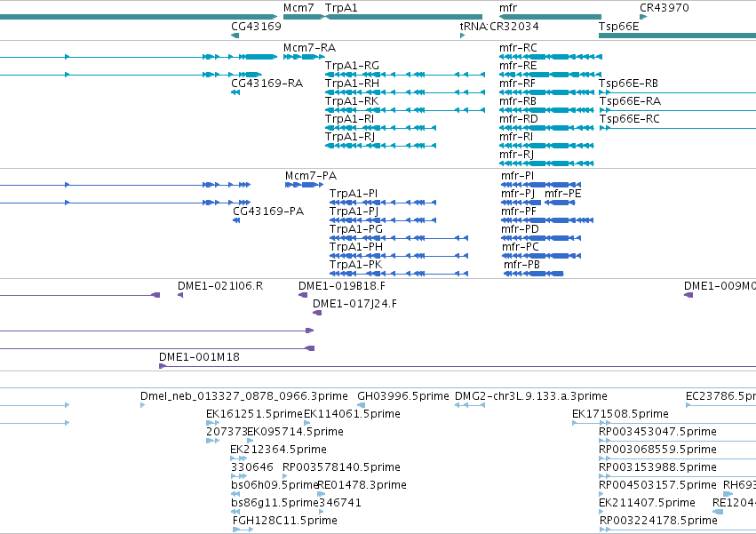Select the TrpA1 gene label
The width and height of the screenshot is (756, 534).
pos(341,8)
